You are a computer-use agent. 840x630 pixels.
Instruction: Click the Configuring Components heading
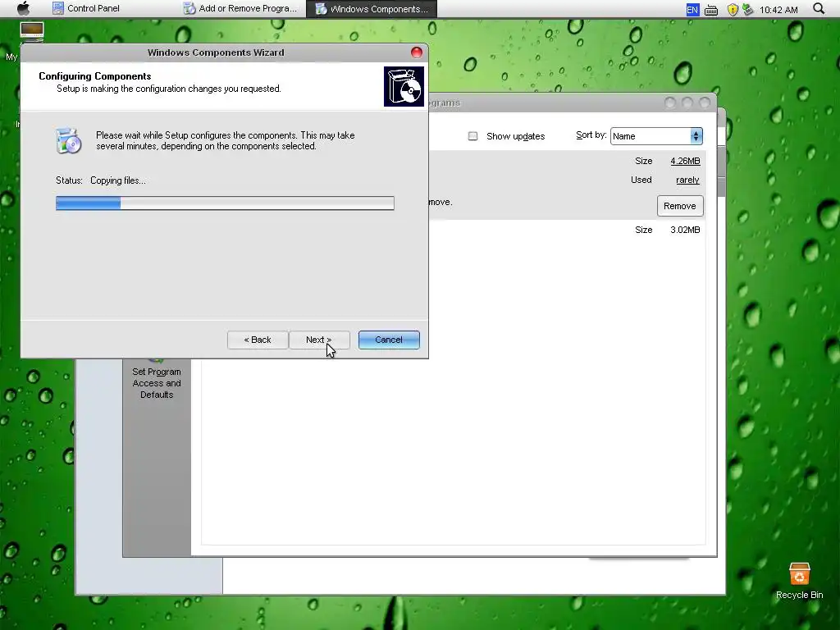[95, 76]
